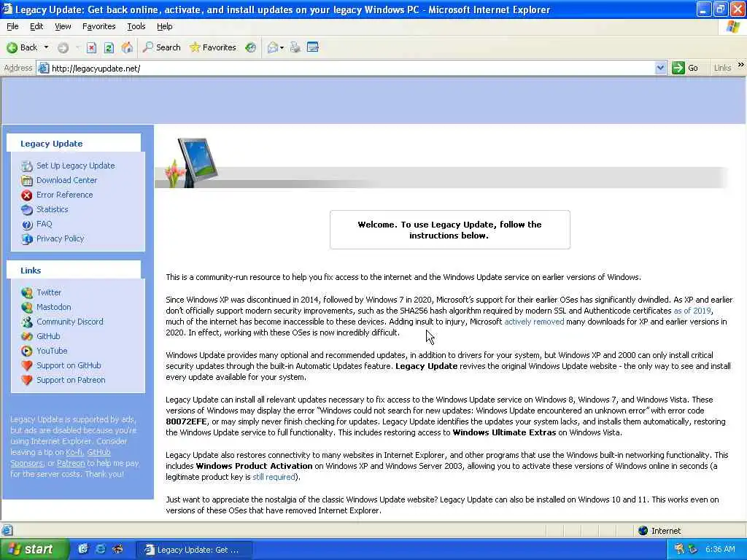Click the Forward arrow toolbar icon
Screen dimensions: 747x560
click(x=63, y=47)
